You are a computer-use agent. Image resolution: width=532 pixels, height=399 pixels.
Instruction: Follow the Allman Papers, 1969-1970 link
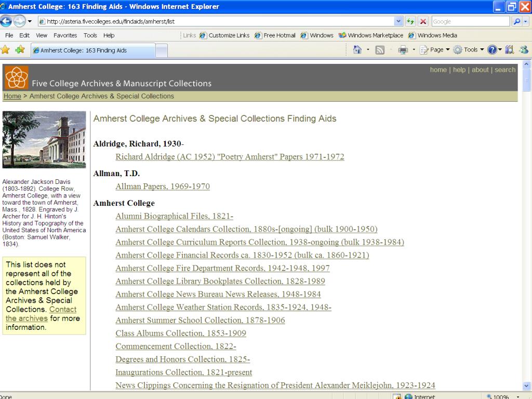pyautogui.click(x=163, y=187)
